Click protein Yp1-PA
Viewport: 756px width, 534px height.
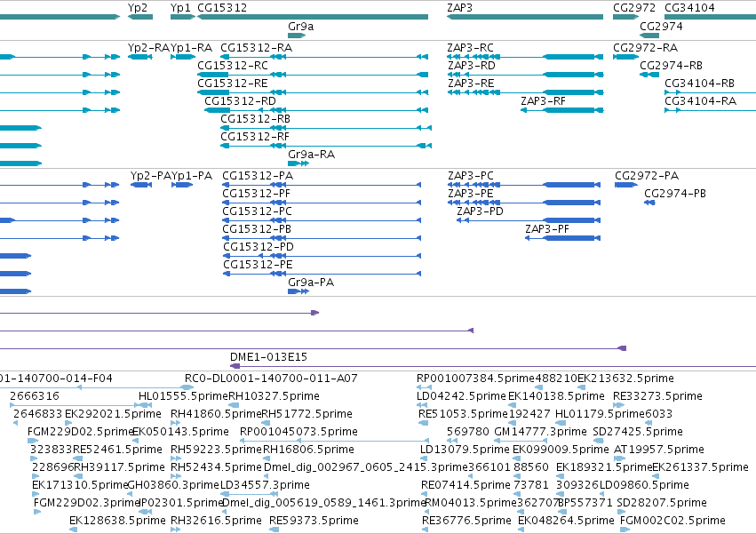pos(193,176)
